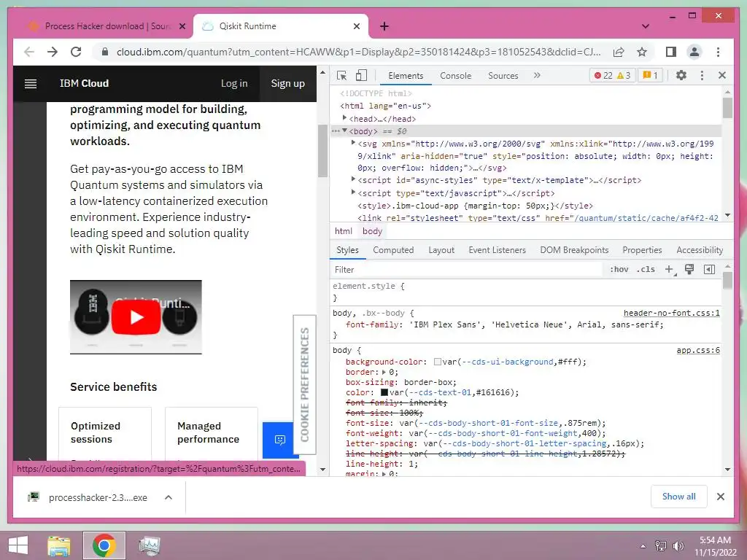Close the DevTools panel
Viewport: 747px width, 560px height.
pyautogui.click(x=722, y=75)
